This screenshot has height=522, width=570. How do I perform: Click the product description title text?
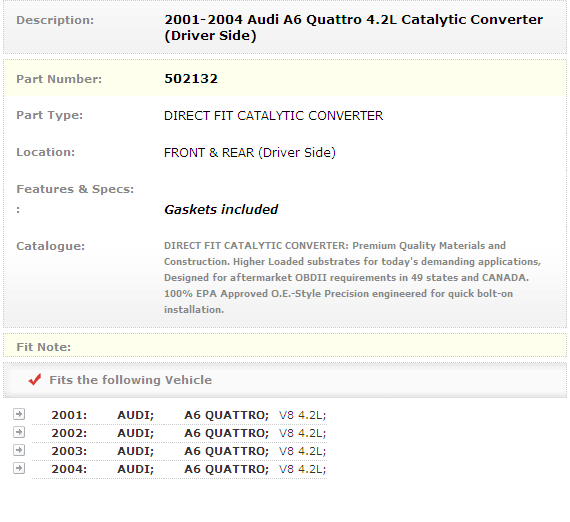tap(353, 28)
